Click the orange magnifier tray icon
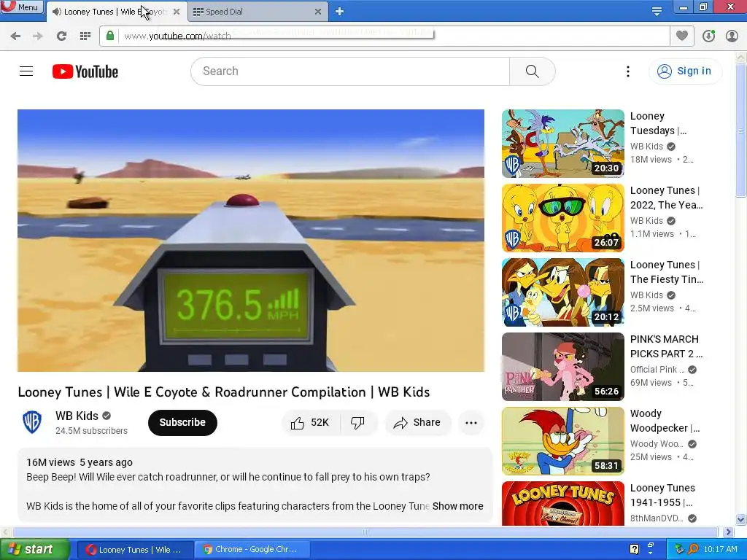The width and height of the screenshot is (747, 560). pyautogui.click(x=693, y=549)
